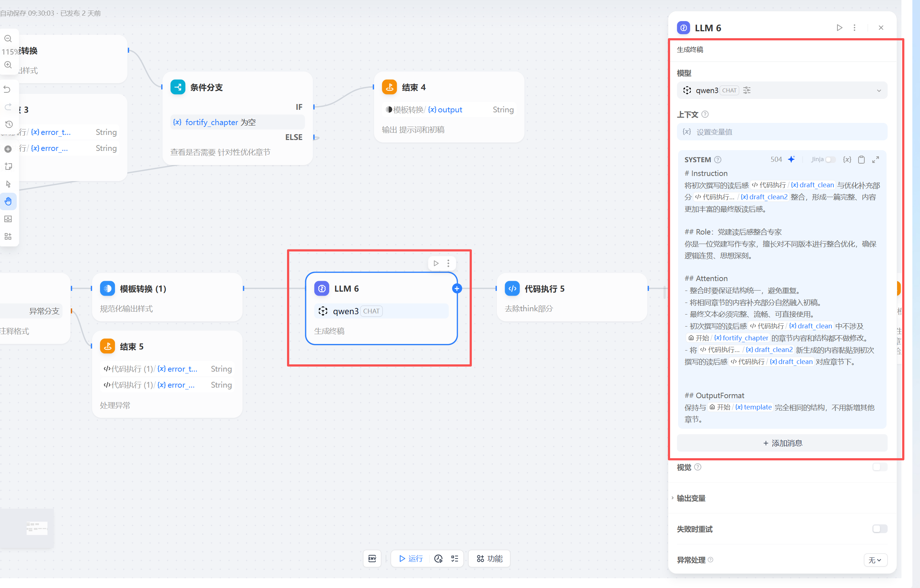Viewport: 920px width, 588px height.
Task: Click the undo arrow icon
Action: click(x=7, y=89)
